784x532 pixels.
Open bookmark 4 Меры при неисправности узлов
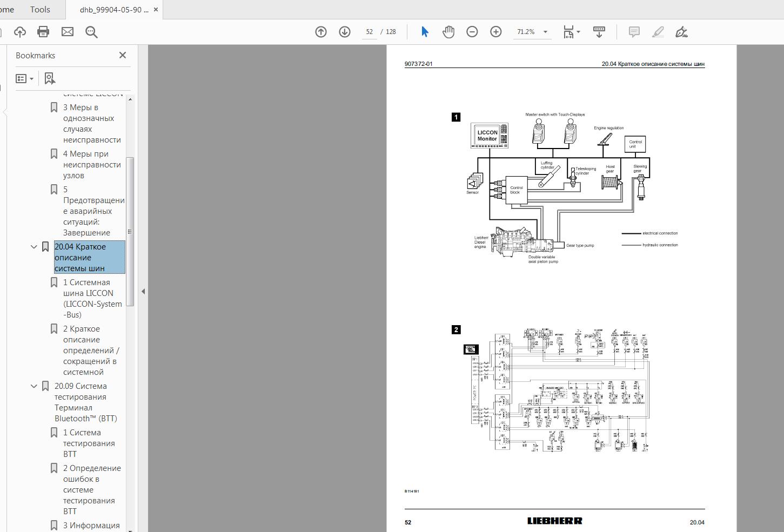point(92,165)
